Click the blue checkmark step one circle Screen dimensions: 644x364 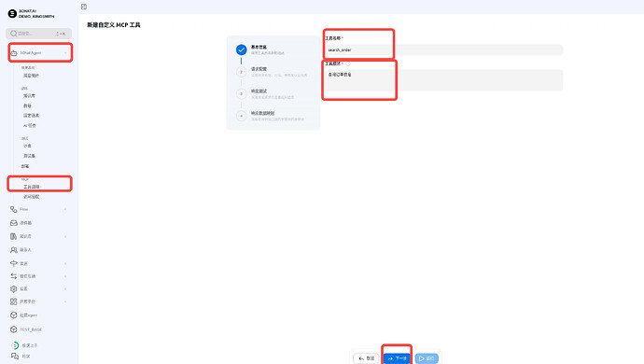pyautogui.click(x=241, y=49)
